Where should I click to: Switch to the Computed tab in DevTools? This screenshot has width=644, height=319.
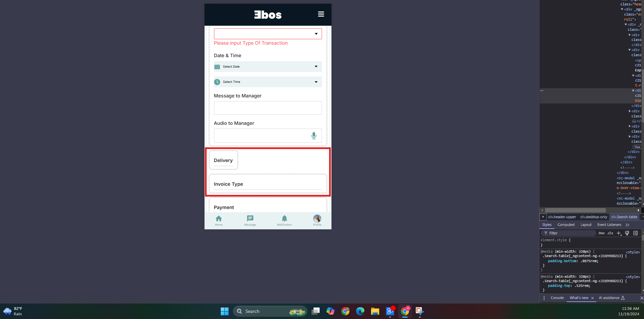pos(566,225)
